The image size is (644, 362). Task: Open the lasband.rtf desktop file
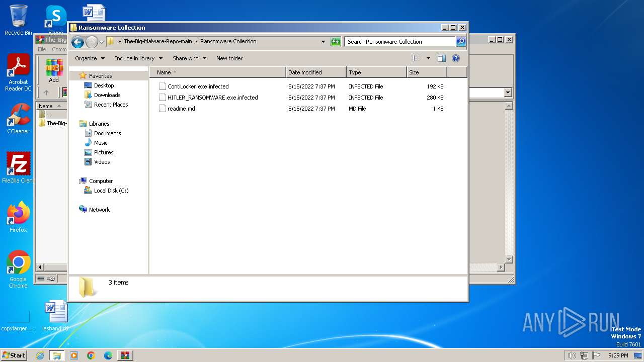tap(55, 316)
